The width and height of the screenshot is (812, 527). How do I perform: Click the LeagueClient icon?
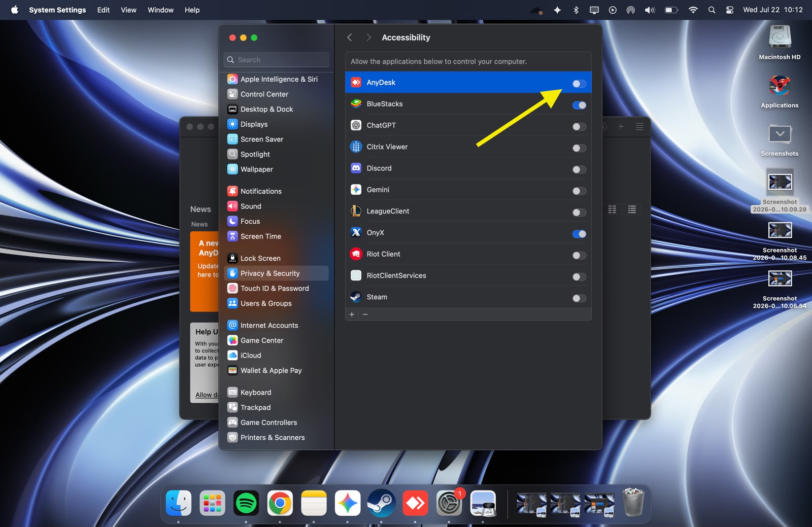click(x=356, y=211)
